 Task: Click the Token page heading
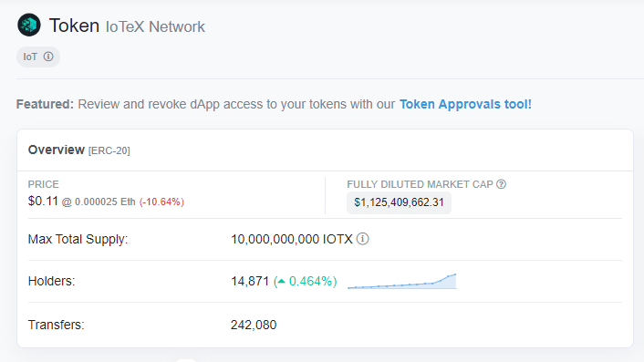click(74, 26)
